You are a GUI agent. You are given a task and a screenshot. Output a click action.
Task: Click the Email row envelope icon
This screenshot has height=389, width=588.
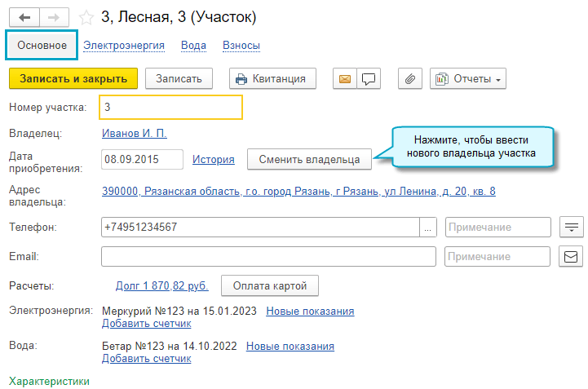click(x=572, y=257)
